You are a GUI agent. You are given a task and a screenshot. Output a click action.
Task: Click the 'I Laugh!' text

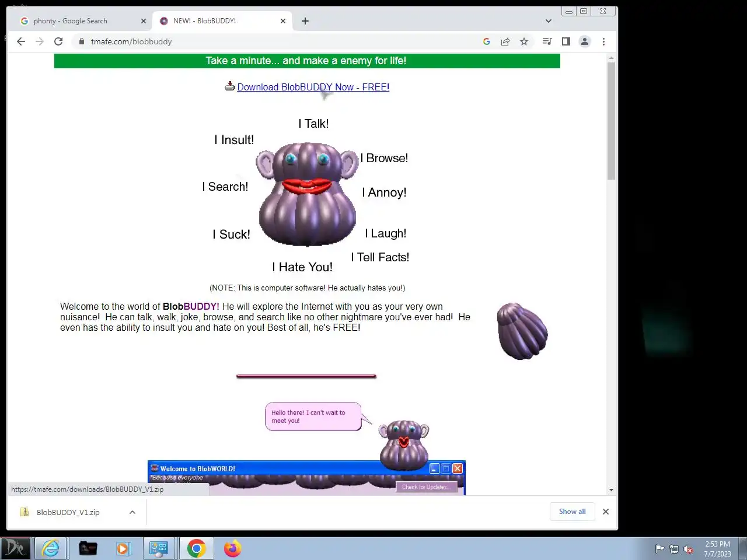(386, 233)
